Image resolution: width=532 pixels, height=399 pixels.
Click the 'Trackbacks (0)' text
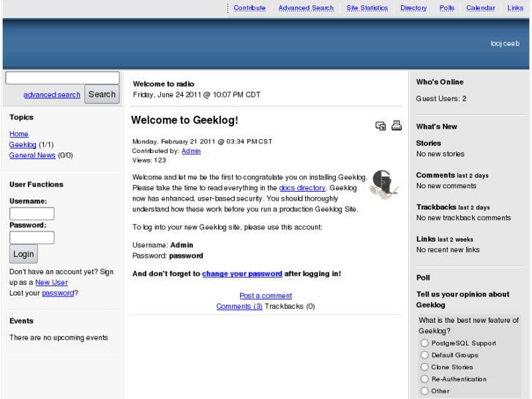290,306
